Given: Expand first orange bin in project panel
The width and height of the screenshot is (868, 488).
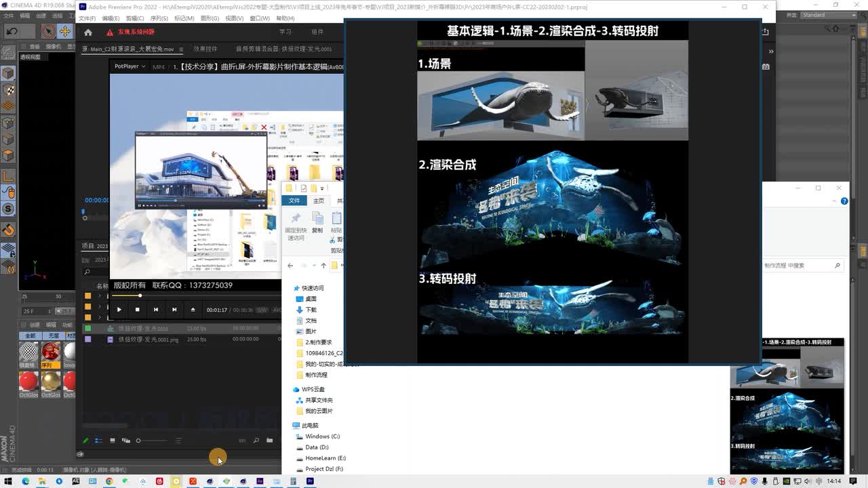Looking at the screenshot, I should 100,296.
